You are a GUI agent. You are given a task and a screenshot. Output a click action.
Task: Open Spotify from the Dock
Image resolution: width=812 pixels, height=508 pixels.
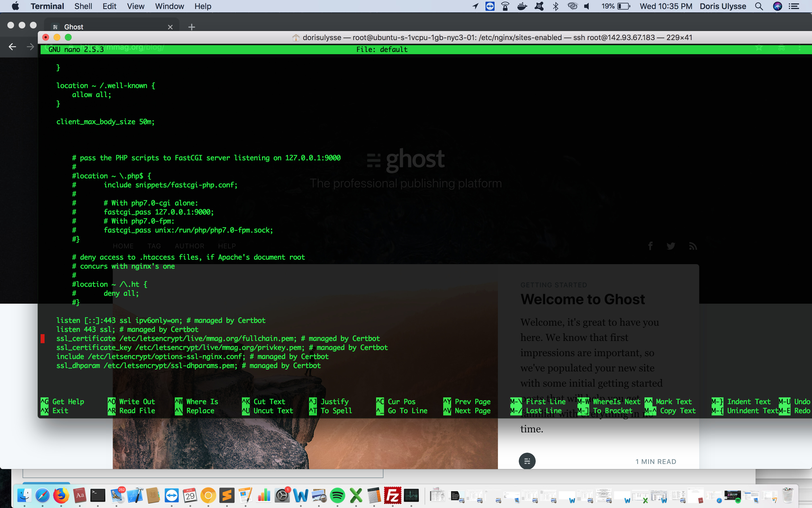[x=337, y=495]
